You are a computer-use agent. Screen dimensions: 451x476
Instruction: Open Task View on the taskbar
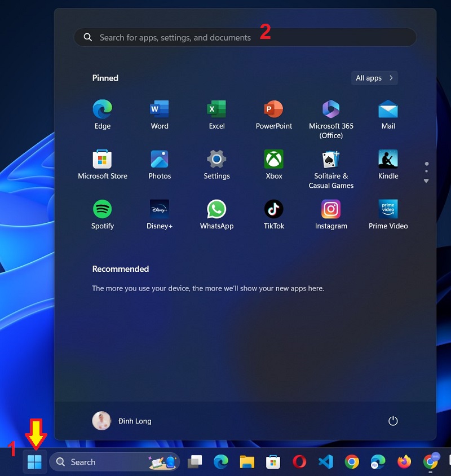(x=194, y=462)
